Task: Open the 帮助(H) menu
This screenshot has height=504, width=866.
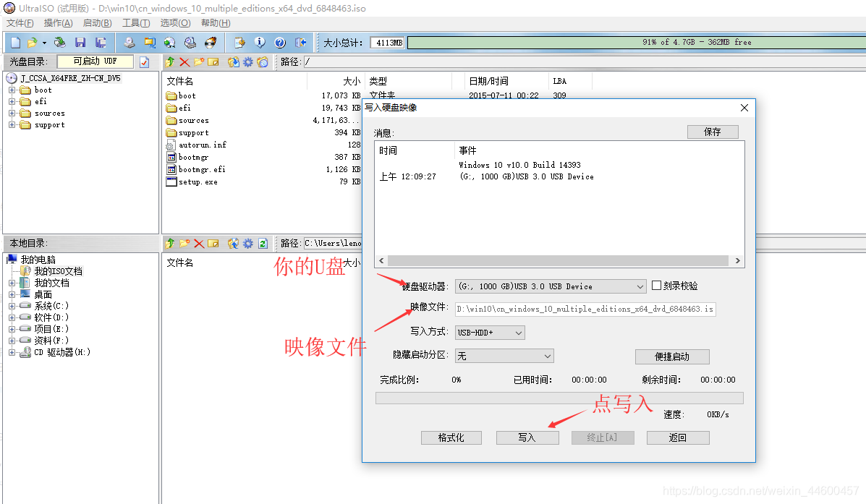Action: click(216, 22)
